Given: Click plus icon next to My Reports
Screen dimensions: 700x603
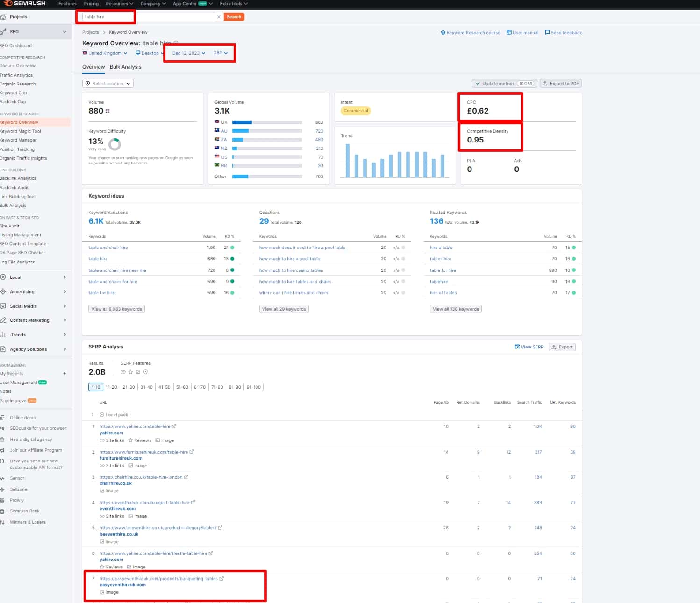Looking at the screenshot, I should point(64,374).
